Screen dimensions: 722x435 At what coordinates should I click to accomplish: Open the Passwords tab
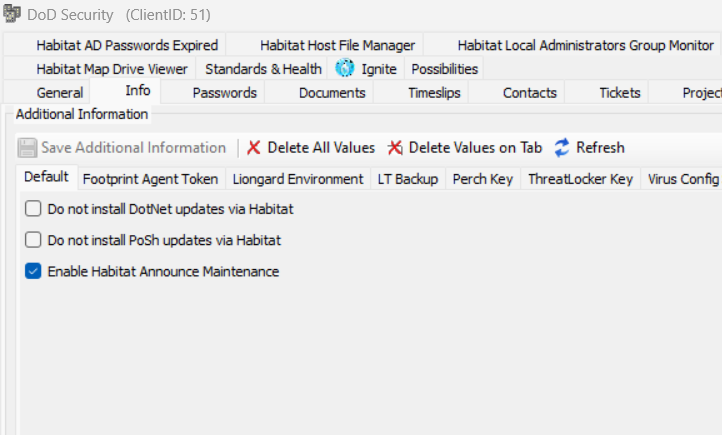[x=224, y=93]
